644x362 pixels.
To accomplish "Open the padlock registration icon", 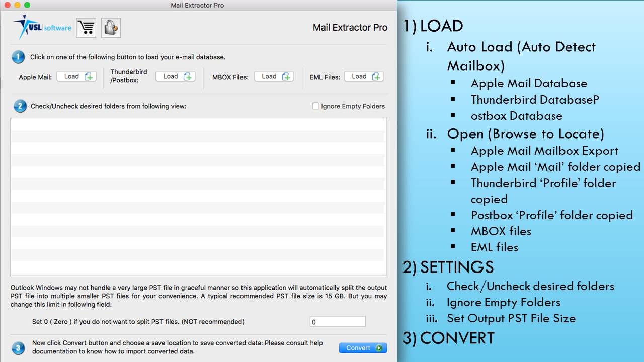I will (111, 28).
